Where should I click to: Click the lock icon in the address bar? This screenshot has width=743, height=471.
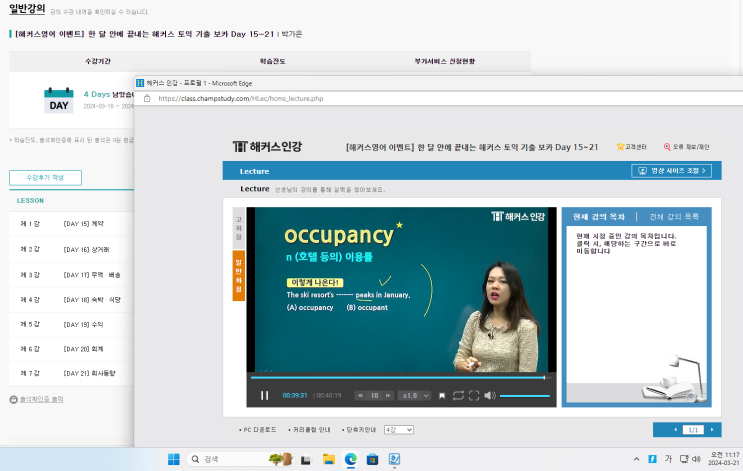[147, 99]
